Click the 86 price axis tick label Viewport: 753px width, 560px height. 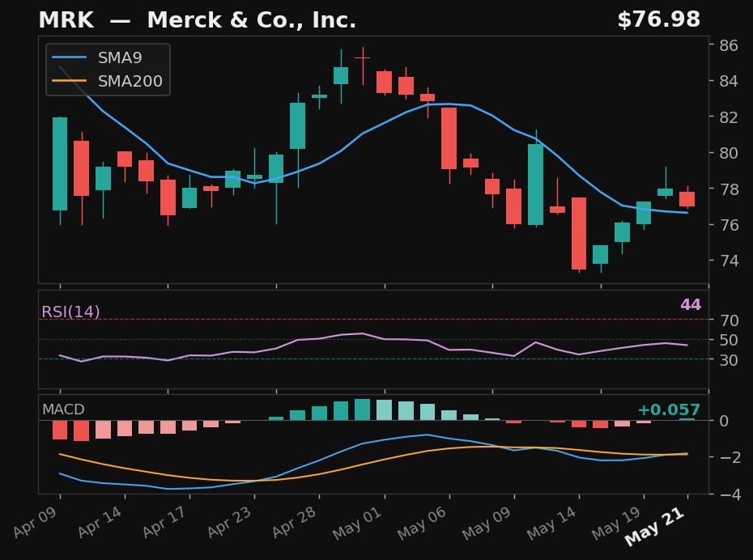(729, 45)
